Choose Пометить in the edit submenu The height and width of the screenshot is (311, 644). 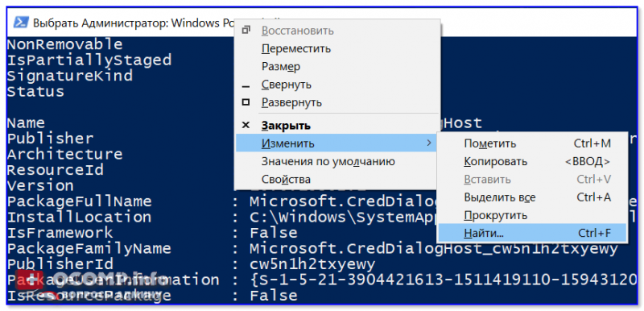pyautogui.click(x=532, y=143)
